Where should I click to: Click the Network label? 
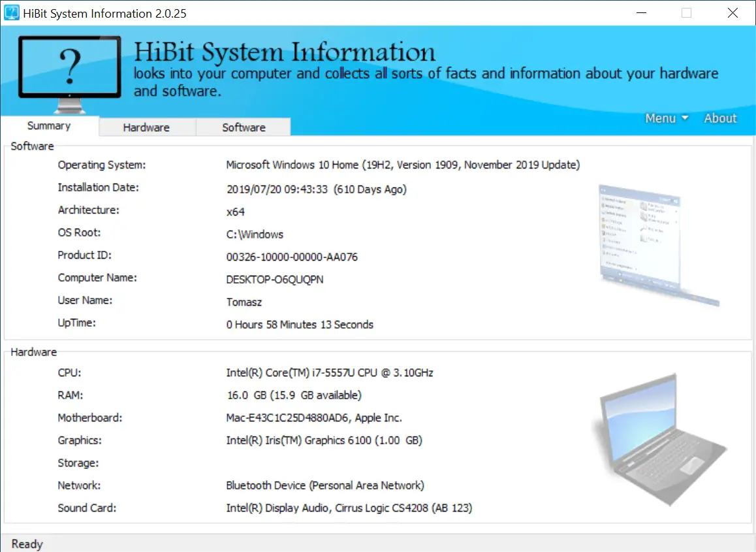click(x=80, y=485)
